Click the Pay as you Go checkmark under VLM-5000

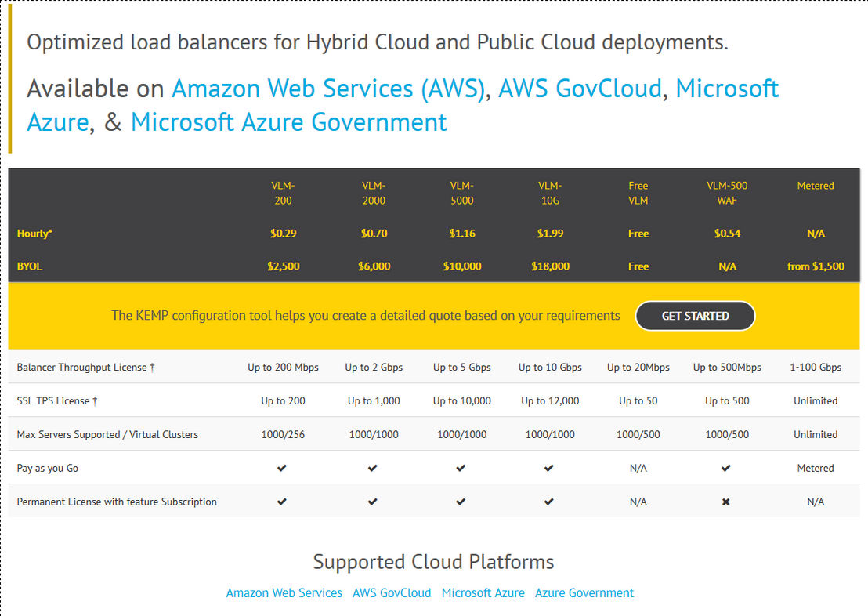click(461, 468)
